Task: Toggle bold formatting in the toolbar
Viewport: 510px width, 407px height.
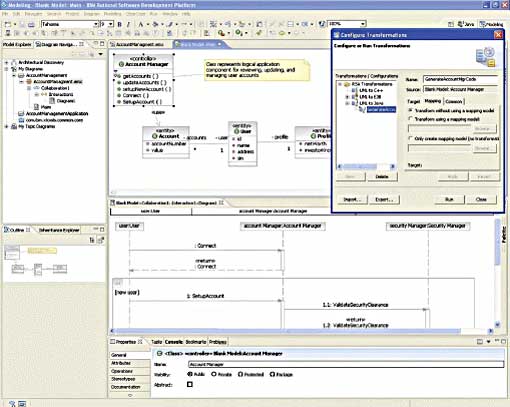Action: point(119,24)
